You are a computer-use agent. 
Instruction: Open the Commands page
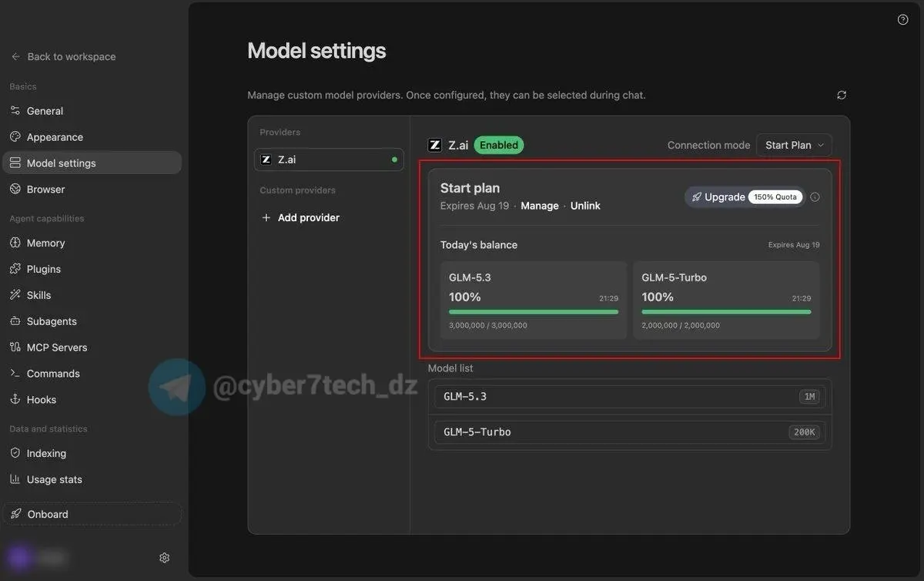(92, 374)
